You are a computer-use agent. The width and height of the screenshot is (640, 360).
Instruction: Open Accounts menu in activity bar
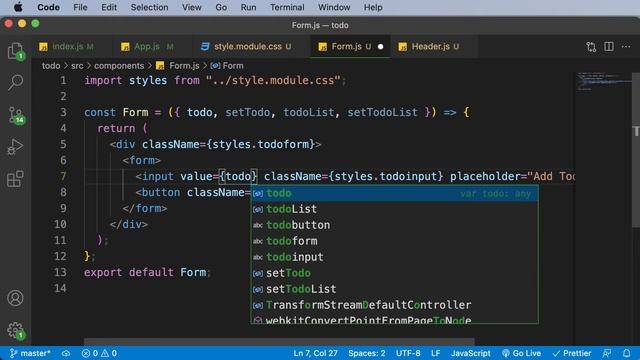(x=16, y=298)
